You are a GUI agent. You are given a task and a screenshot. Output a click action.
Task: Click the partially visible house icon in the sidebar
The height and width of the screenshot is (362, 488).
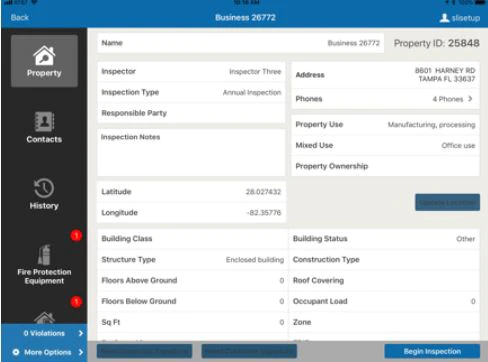pyautogui.click(x=44, y=318)
